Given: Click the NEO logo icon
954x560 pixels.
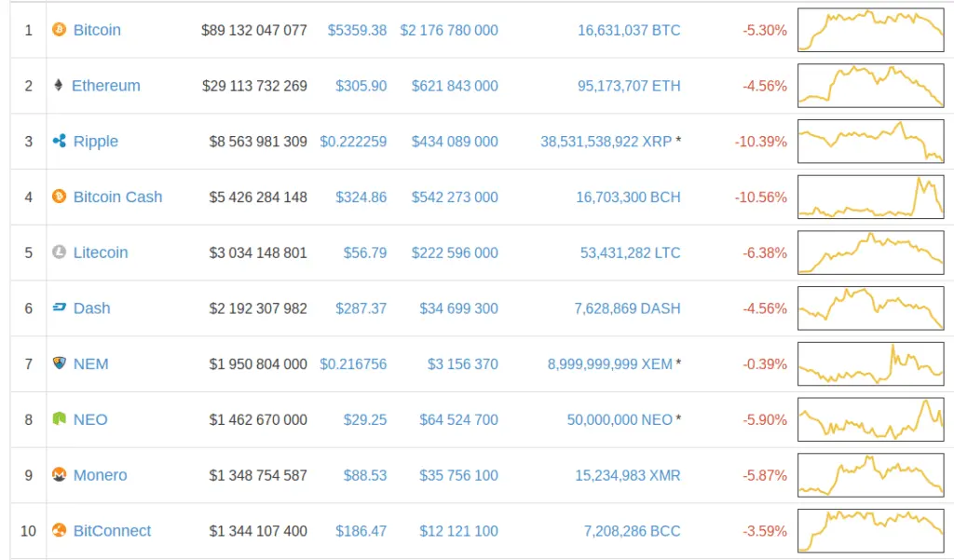Looking at the screenshot, I should pos(60,419).
